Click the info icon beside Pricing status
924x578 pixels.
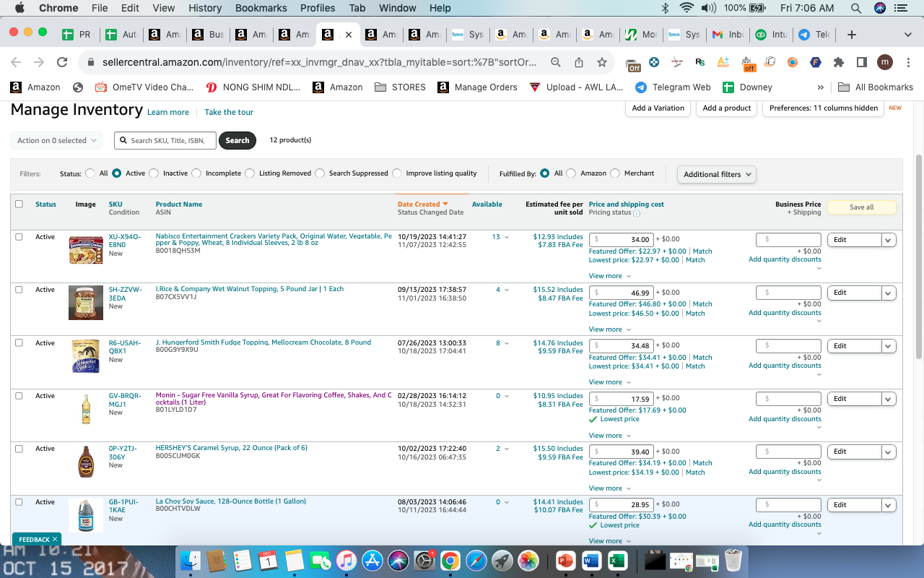pos(637,213)
